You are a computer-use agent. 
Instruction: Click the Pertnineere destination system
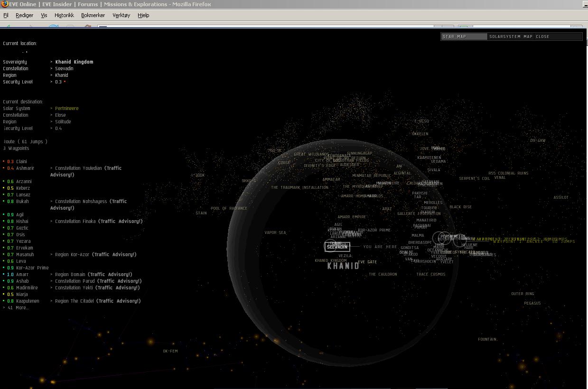pos(67,108)
